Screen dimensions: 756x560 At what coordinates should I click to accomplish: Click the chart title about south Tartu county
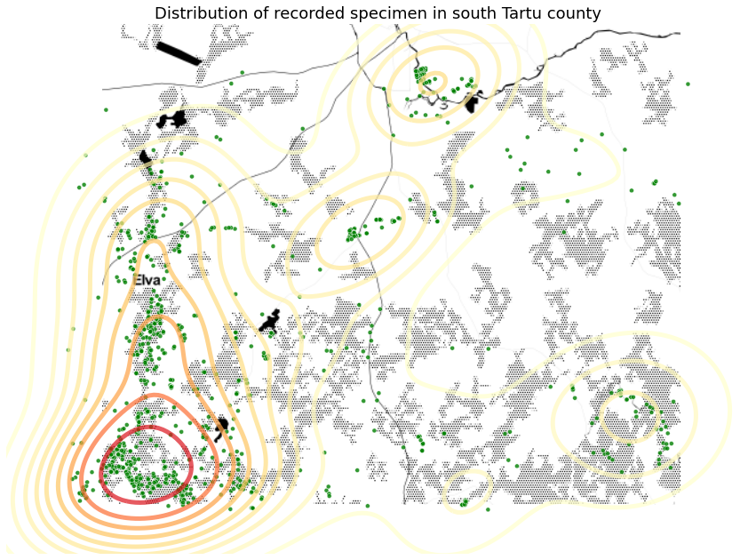378,13
